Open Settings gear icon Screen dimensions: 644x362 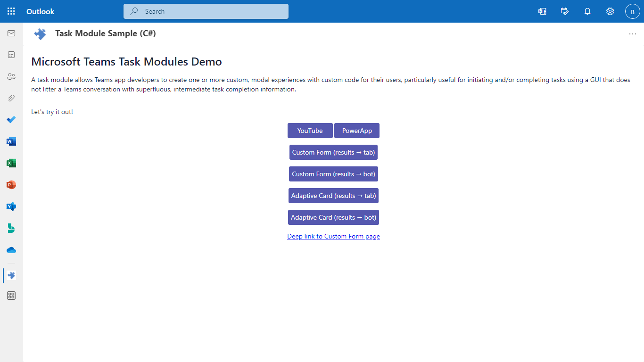coord(610,11)
